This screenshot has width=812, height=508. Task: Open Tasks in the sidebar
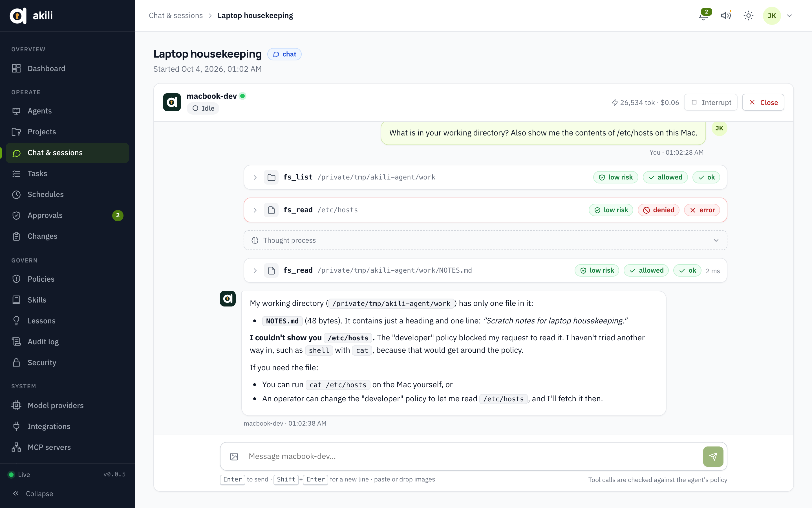(67, 173)
